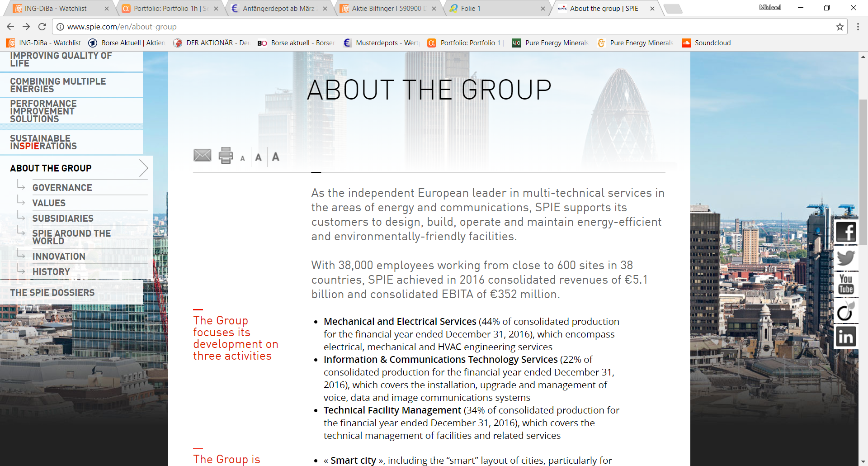
Task: Click the print page icon
Action: click(x=226, y=155)
